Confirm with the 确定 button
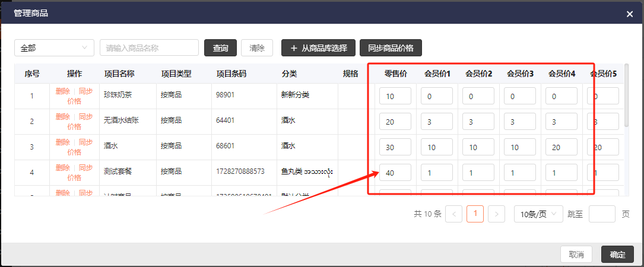644x267 pixels. tap(617, 254)
